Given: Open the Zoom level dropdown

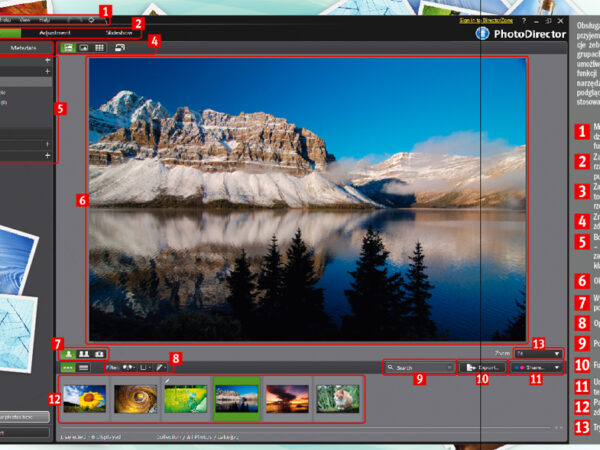Looking at the screenshot, I should click(x=536, y=353).
